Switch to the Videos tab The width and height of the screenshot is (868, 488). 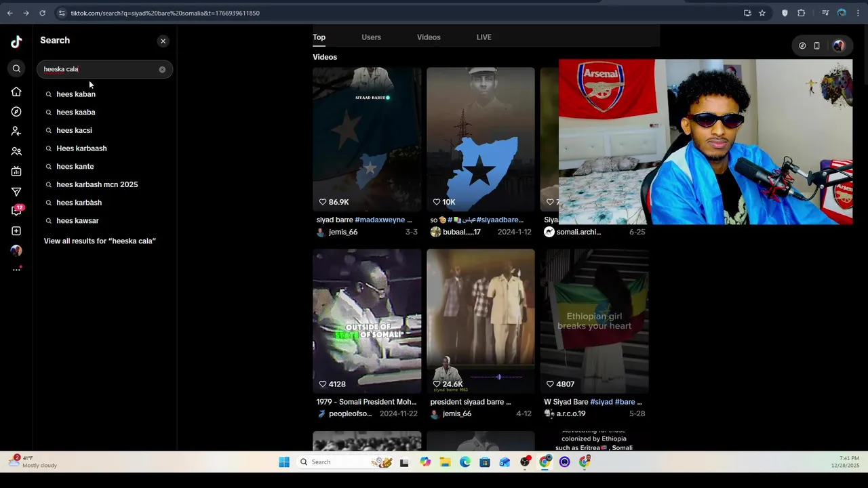(x=429, y=37)
